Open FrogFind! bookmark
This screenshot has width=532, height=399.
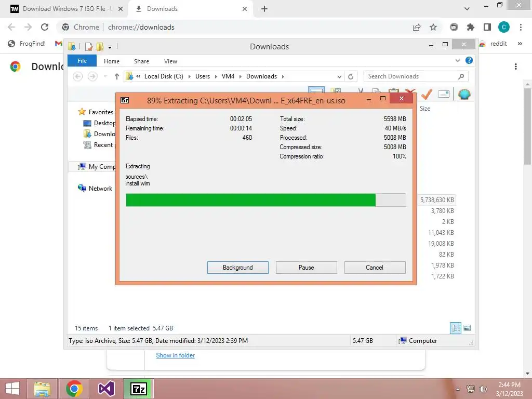(27, 44)
